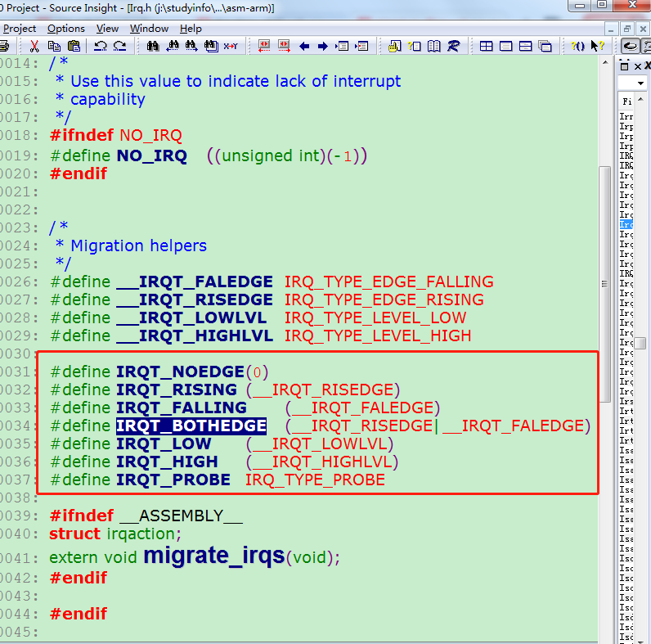Go back with the blue left arrow
The width and height of the screenshot is (651, 644).
point(304,46)
